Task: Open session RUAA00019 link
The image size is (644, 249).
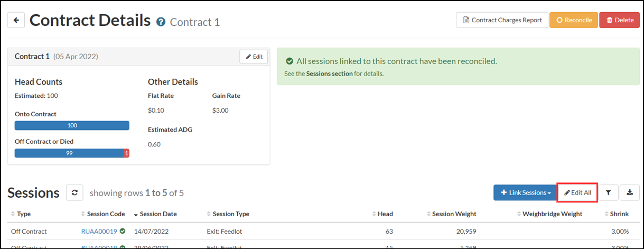Action: click(x=99, y=231)
